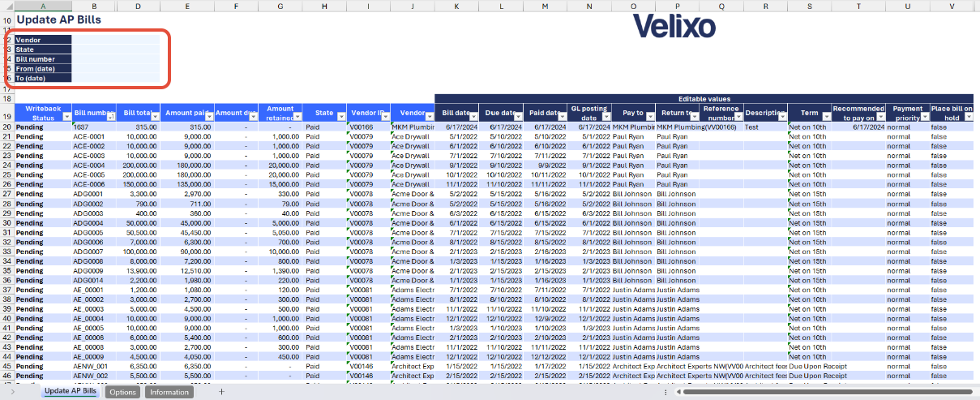Open the Description column filter dropdown
Viewport: 980px width, 400px height.
(781, 118)
